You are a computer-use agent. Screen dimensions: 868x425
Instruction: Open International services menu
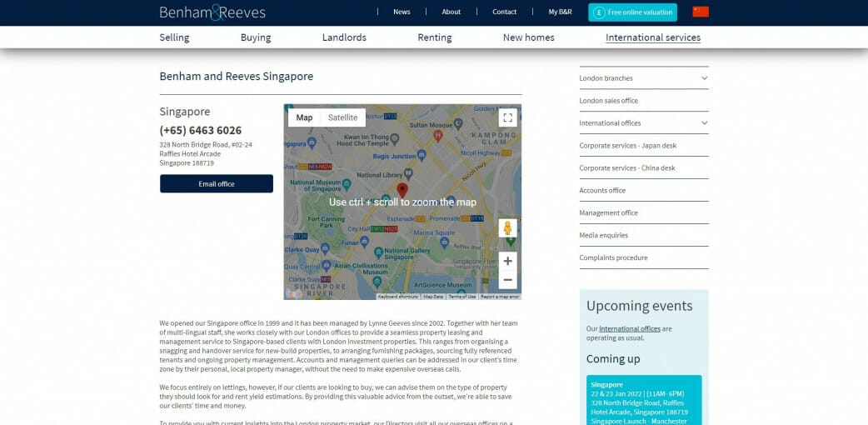653,37
